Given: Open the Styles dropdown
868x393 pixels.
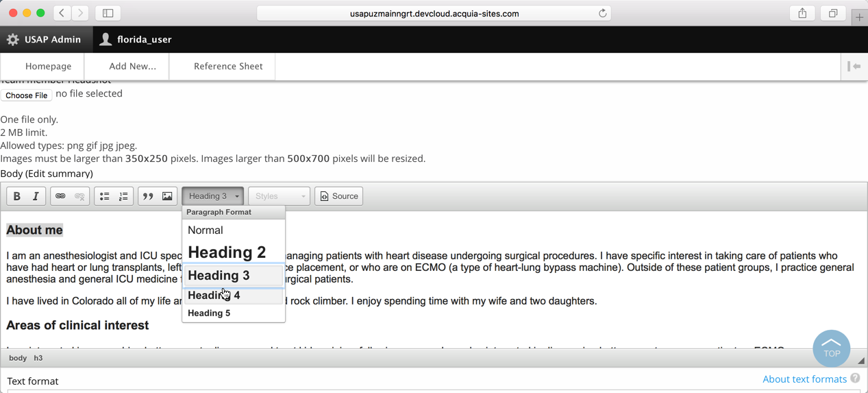Looking at the screenshot, I should 279,196.
